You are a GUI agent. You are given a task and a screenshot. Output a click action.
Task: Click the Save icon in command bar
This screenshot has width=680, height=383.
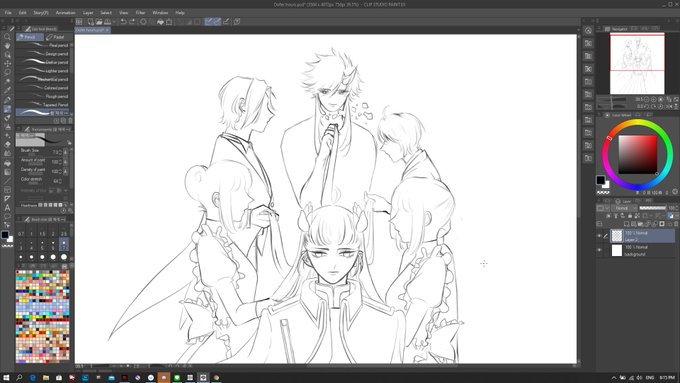107,22
